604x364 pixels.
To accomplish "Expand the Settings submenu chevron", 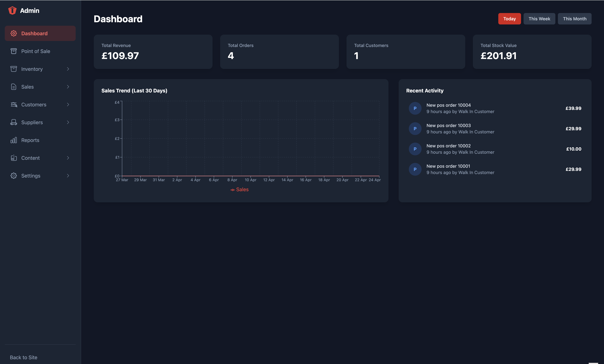I will point(68,176).
